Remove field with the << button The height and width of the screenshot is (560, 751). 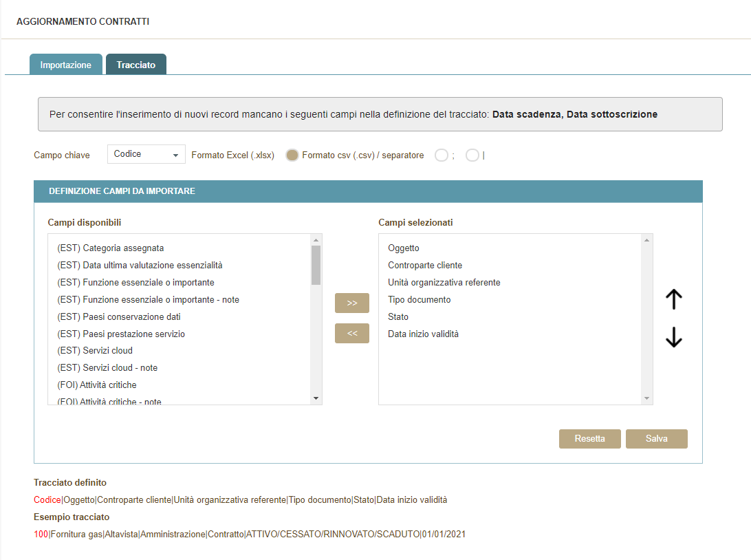(351, 333)
